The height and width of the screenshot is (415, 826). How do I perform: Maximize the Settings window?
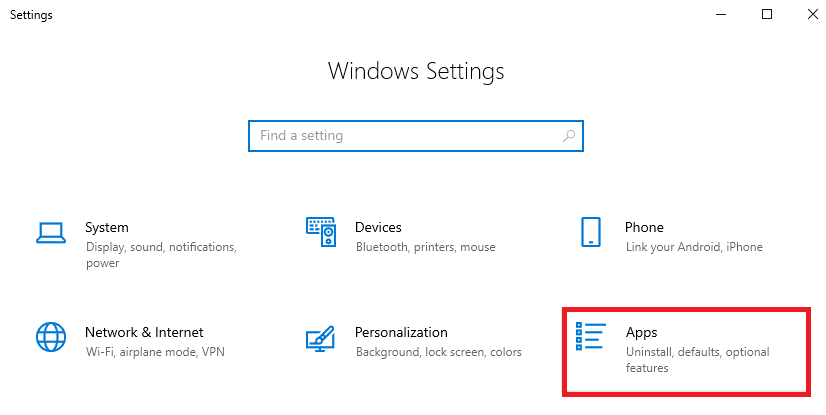click(x=766, y=14)
